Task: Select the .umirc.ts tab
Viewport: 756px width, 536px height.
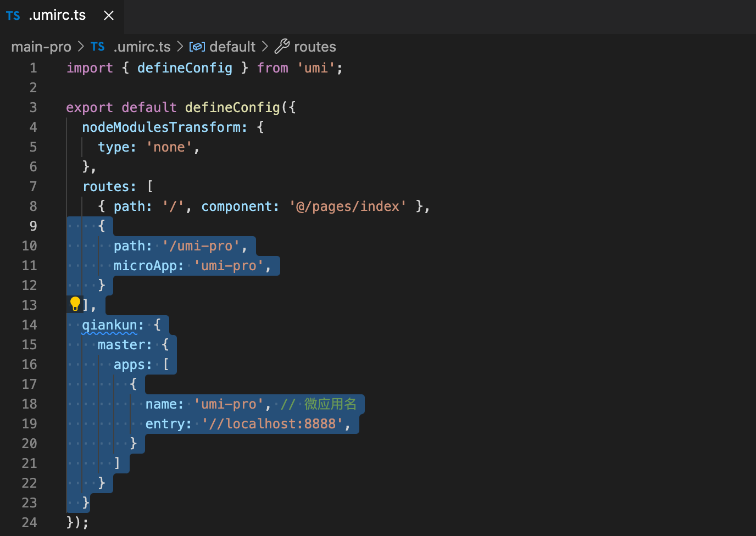Action: 62,16
